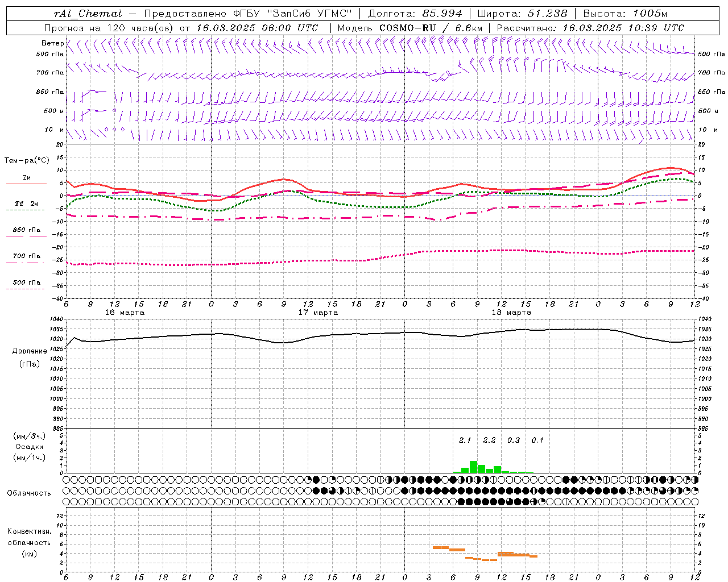Click the 850 гПа temperature legend entry
The image size is (728, 582).
(x=26, y=232)
